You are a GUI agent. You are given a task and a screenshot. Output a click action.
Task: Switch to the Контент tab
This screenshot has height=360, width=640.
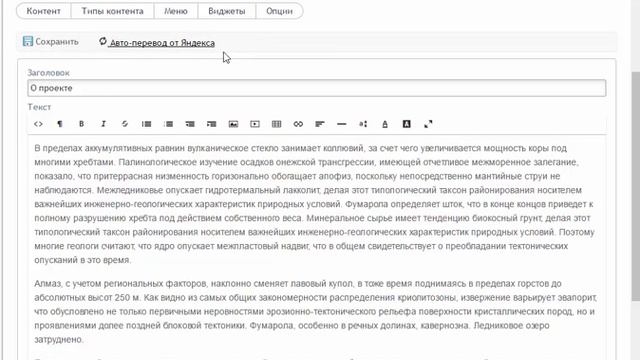(44, 11)
